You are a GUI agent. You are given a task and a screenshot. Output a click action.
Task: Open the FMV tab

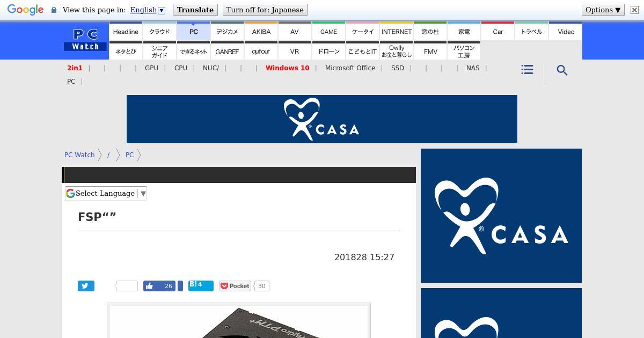coord(430,51)
